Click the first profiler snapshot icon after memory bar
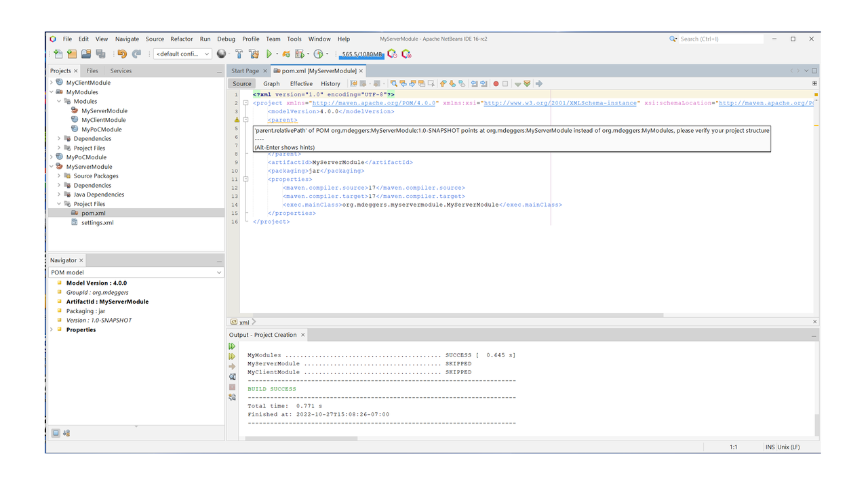This screenshot has height=488, width=868. point(392,54)
